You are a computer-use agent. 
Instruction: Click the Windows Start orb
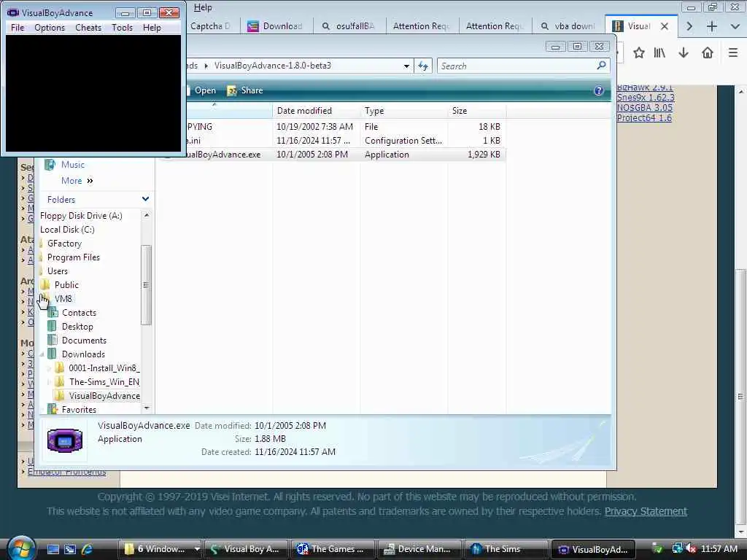[21, 549]
